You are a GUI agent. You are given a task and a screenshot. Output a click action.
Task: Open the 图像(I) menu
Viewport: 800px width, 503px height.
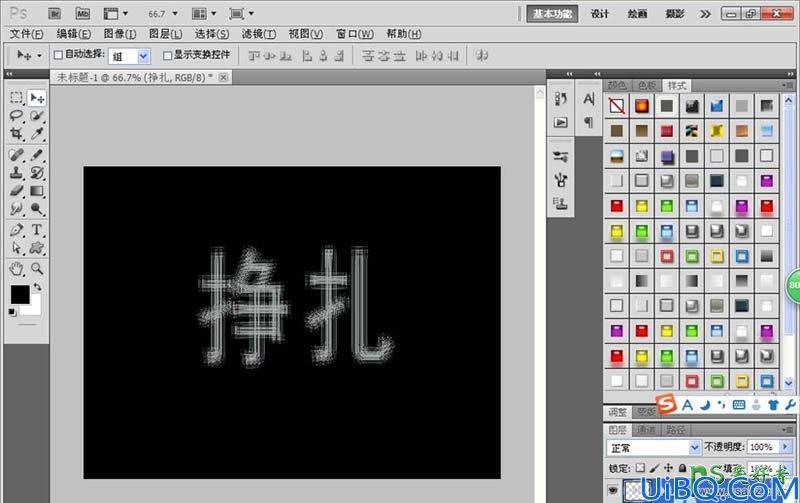(120, 34)
